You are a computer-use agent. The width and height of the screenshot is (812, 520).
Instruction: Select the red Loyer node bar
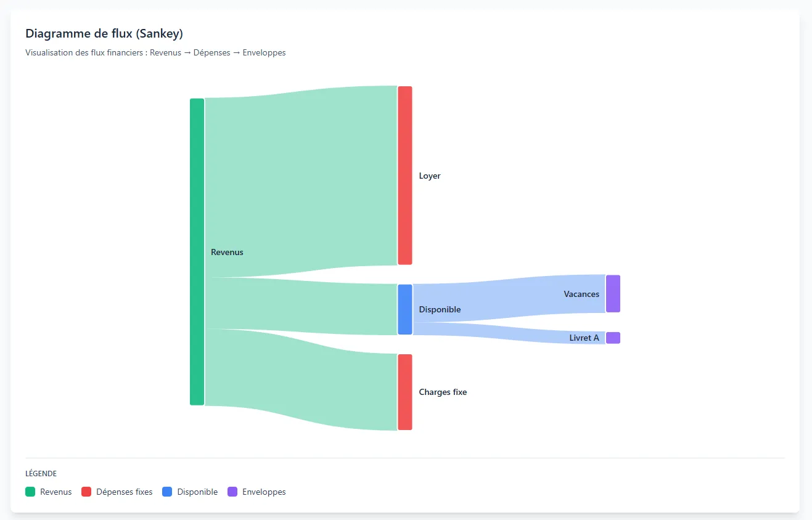coord(404,176)
